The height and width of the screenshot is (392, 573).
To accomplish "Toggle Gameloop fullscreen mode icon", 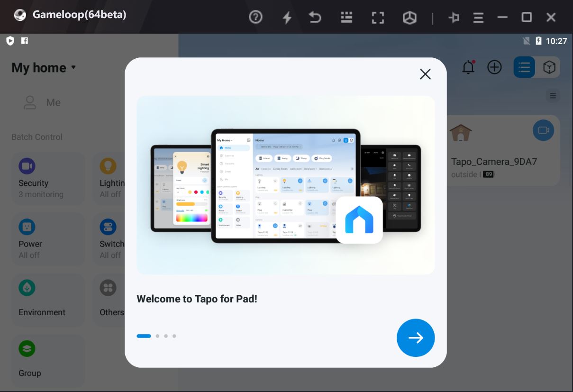I will pos(378,18).
